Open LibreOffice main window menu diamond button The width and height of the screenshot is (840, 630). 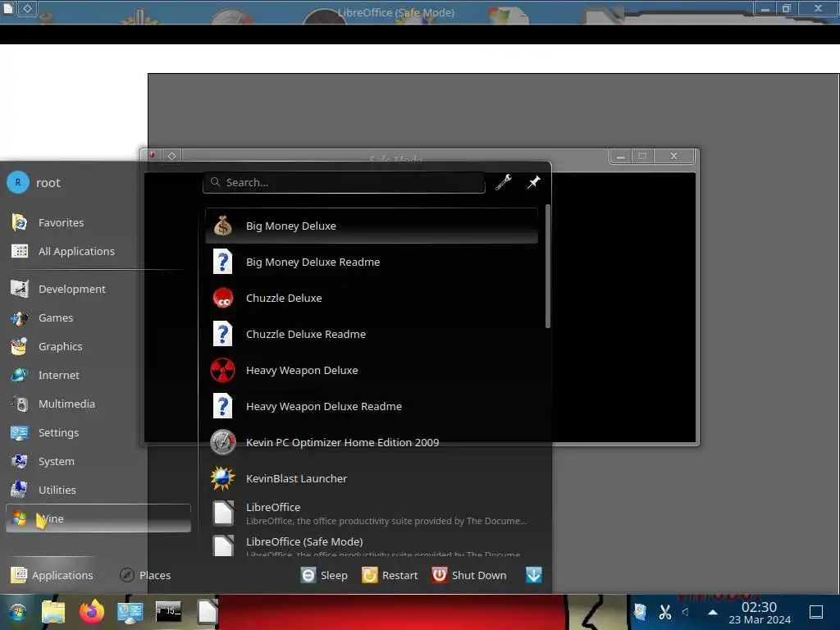(27, 8)
